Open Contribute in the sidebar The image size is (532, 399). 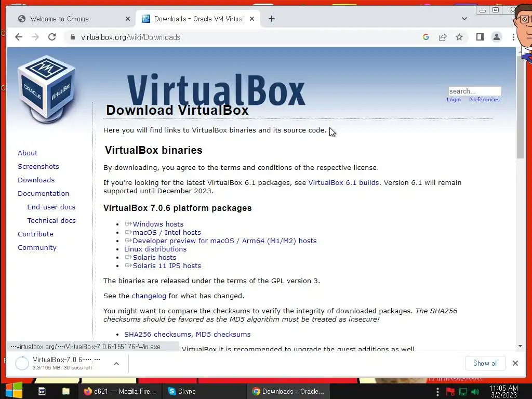tap(36, 234)
